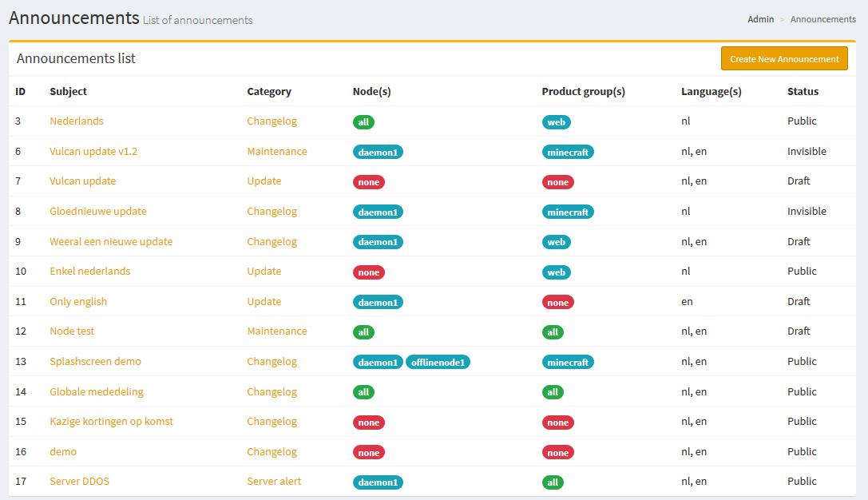Screen dimensions: 868x500
Task: Click the offlinenode1 node badge
Action: (x=438, y=363)
